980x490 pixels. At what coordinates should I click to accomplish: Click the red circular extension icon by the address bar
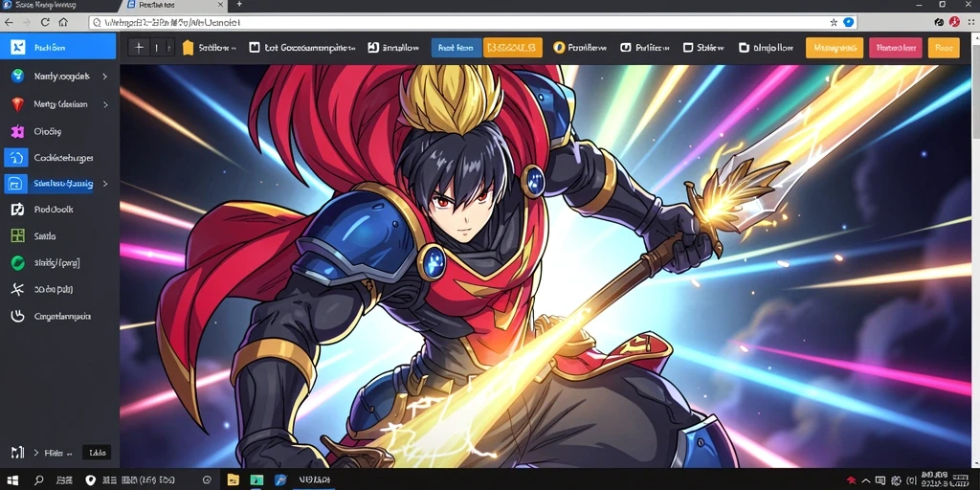954,22
